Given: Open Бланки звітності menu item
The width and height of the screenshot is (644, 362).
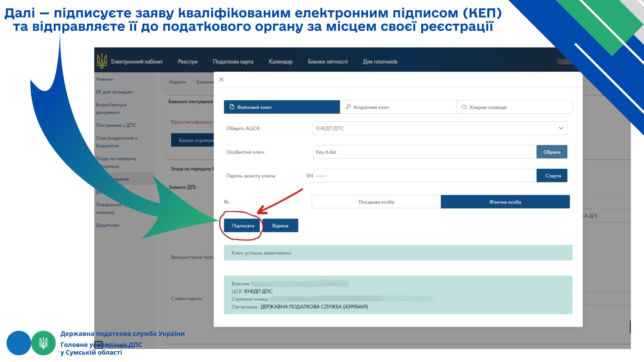Looking at the screenshot, I should (x=328, y=62).
